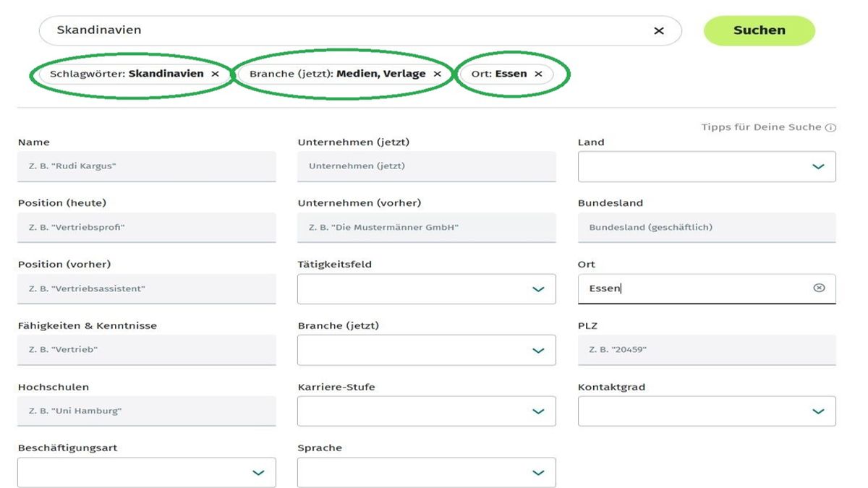This screenshot has width=868, height=488.
Task: Click the info icon beside Tipps für Deine Suche
Action: [831, 128]
